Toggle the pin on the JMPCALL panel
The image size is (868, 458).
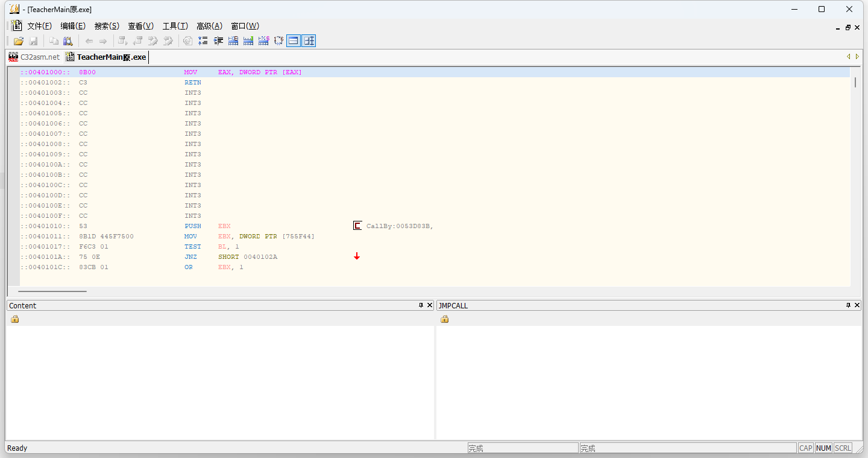click(849, 305)
